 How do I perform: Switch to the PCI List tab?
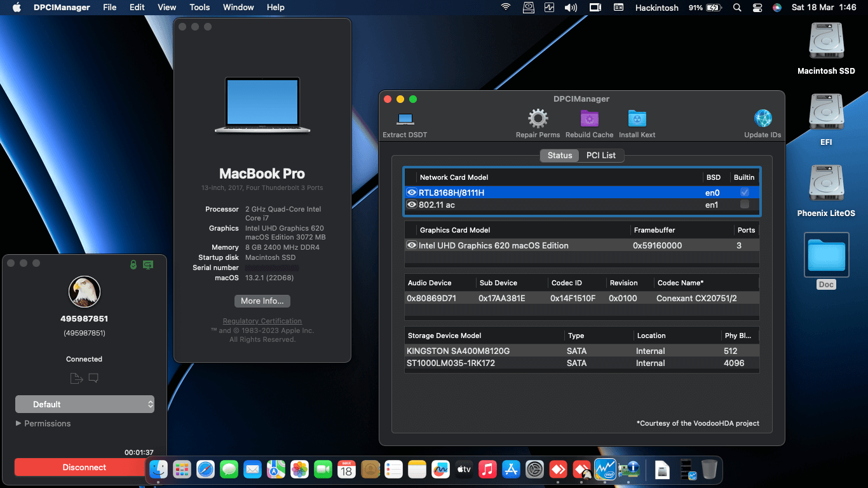tap(601, 155)
